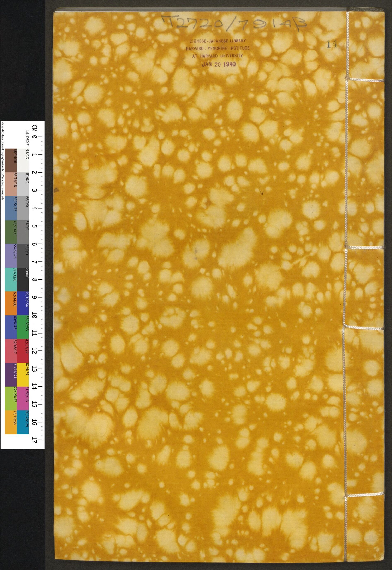The width and height of the screenshot is (392, 570).
Task: Click the lavender swatch labeled 55/-9/-25
Action: pos(11,256)
